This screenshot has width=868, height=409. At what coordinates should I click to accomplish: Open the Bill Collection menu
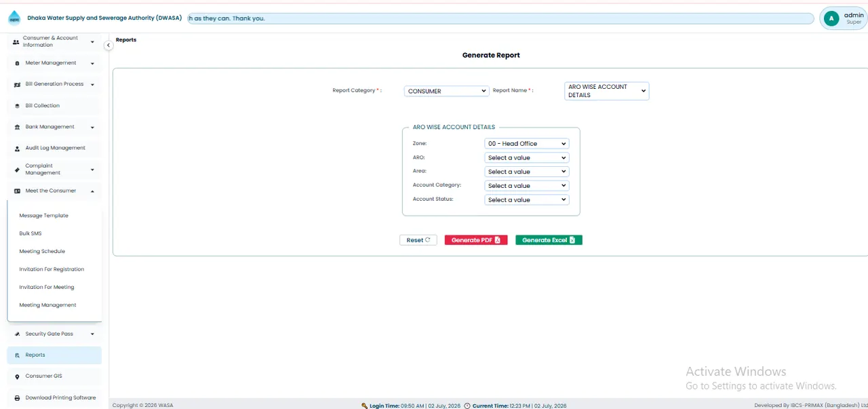[54, 106]
